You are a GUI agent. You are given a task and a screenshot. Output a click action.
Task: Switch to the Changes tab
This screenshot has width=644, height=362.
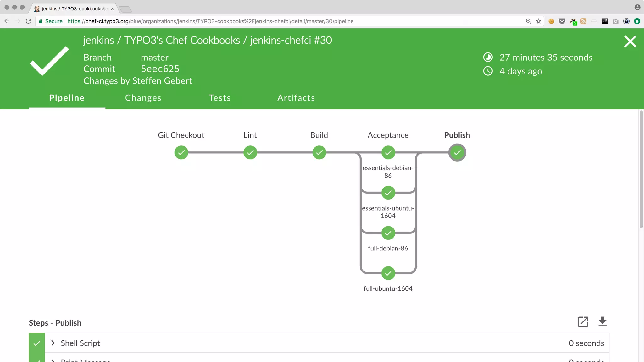pos(143,98)
